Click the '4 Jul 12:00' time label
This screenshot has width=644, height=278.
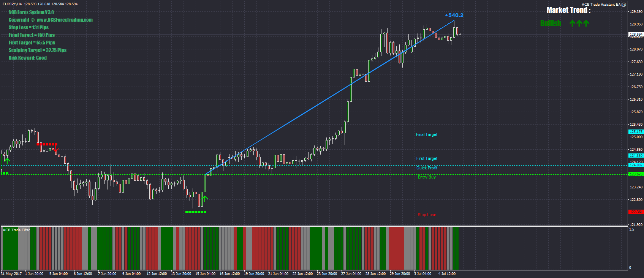pyautogui.click(x=447, y=274)
